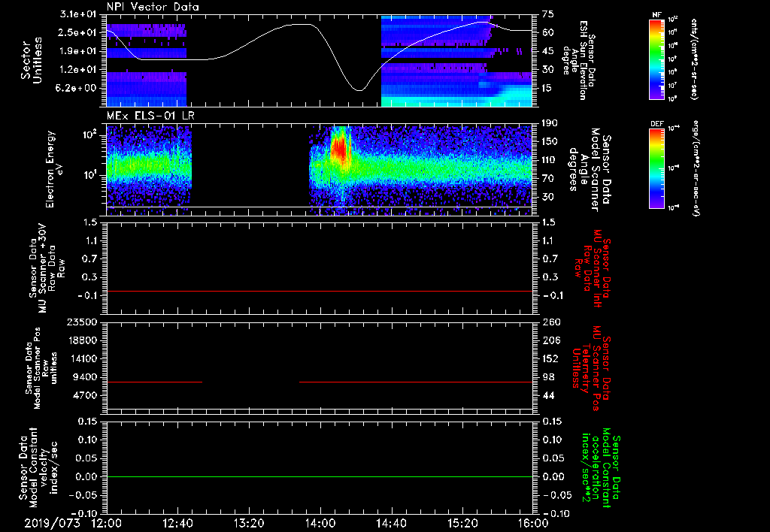This screenshot has height=532, width=770.
Task: Click the NF color scale bar
Action: click(x=657, y=59)
